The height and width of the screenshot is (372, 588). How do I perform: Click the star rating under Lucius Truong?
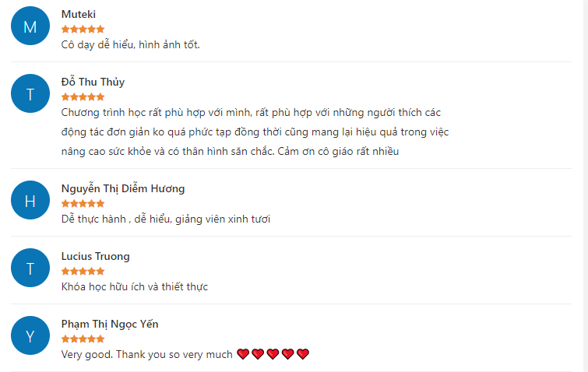tap(83, 272)
